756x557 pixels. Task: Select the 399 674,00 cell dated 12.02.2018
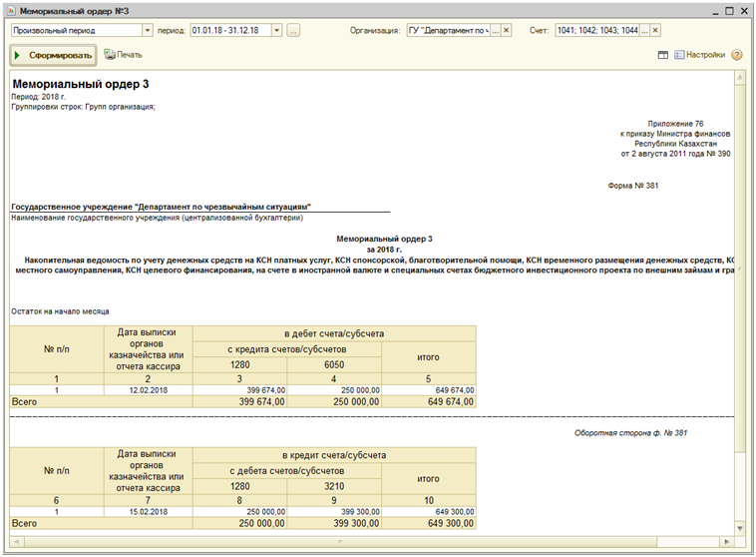click(239, 390)
